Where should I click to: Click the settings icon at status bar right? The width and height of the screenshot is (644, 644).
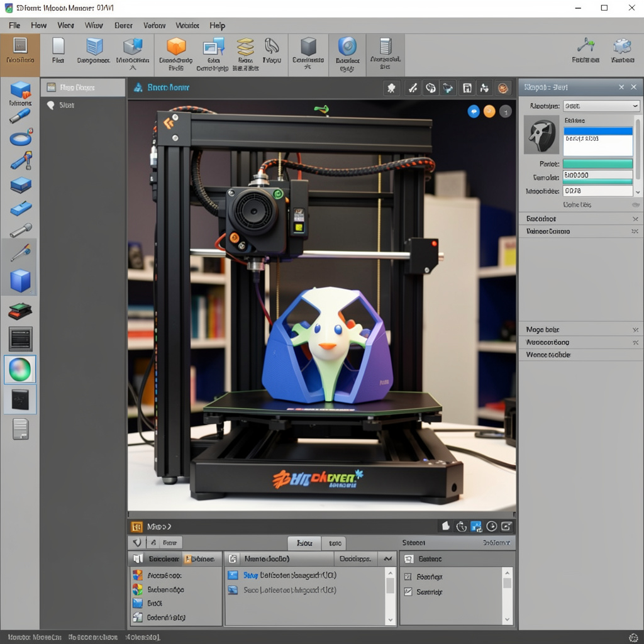point(634,636)
